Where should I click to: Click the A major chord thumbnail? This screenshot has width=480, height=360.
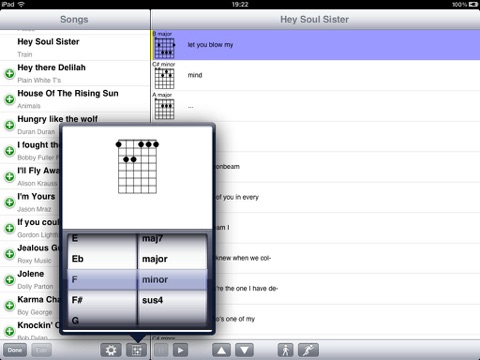[x=164, y=109]
